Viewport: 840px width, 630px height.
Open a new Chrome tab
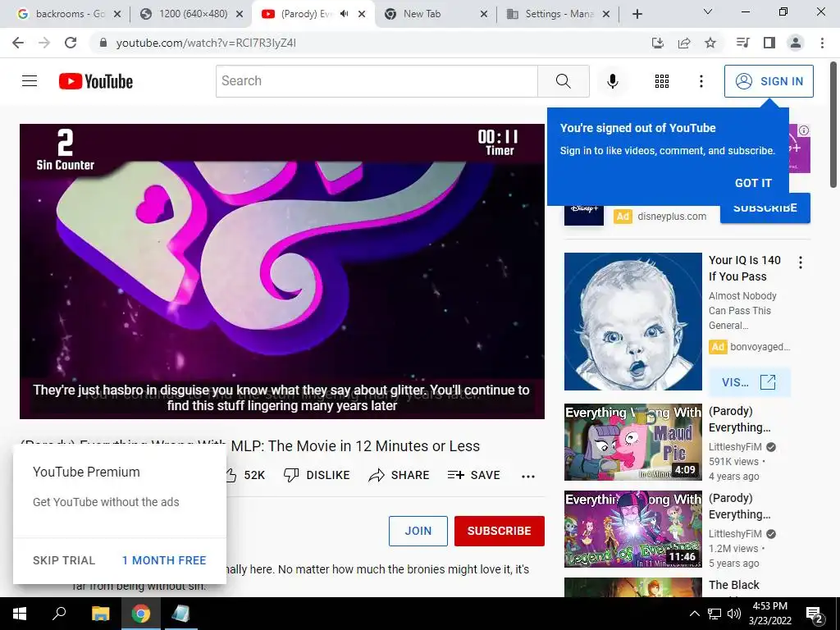(x=637, y=14)
